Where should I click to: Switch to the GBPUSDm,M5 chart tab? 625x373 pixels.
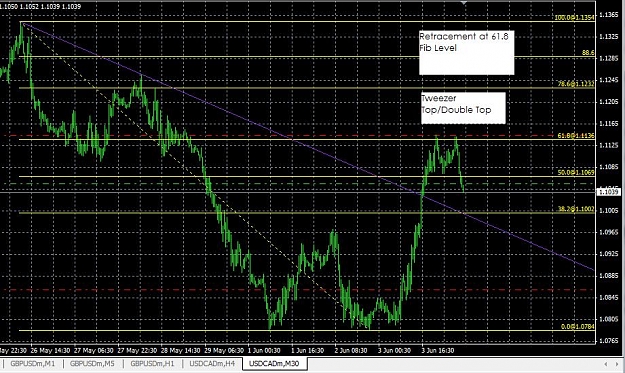[x=92, y=363]
